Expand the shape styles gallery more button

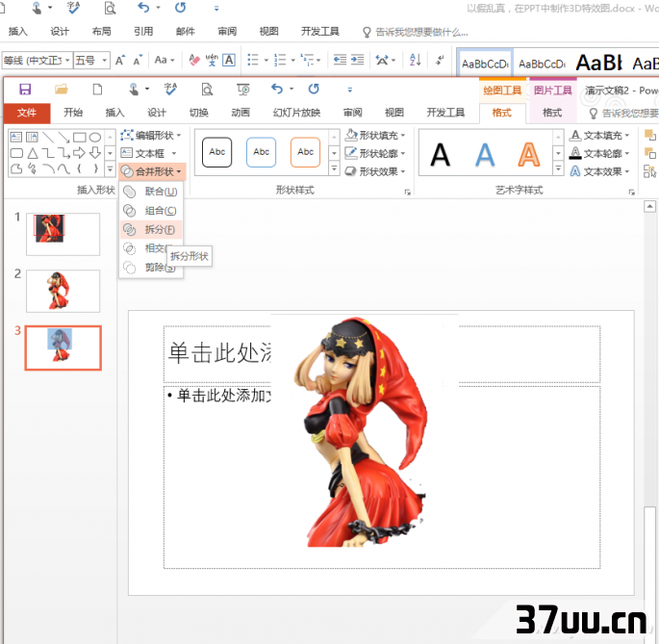(x=334, y=168)
